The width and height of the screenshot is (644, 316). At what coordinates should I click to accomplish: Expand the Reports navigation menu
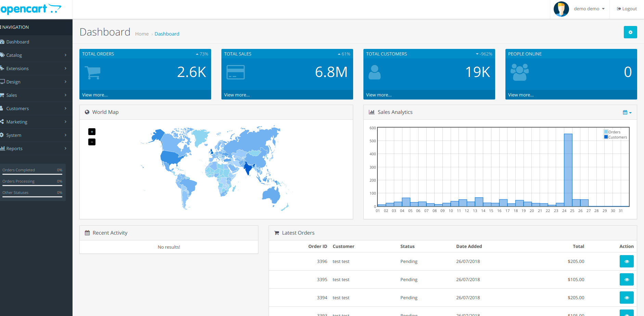(x=34, y=148)
